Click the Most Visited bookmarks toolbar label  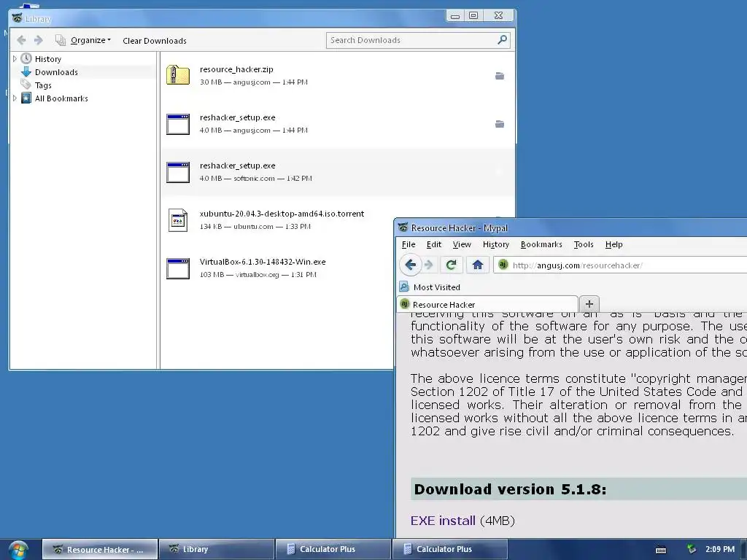[436, 287]
